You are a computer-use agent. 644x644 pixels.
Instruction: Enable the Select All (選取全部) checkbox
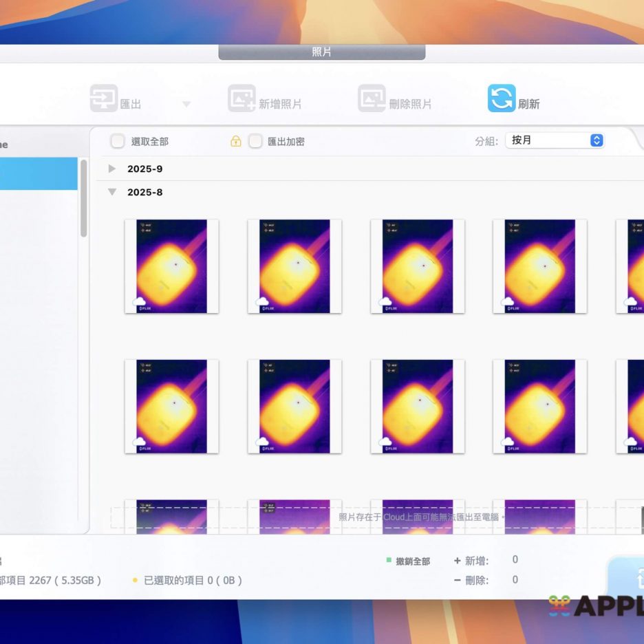(x=118, y=141)
